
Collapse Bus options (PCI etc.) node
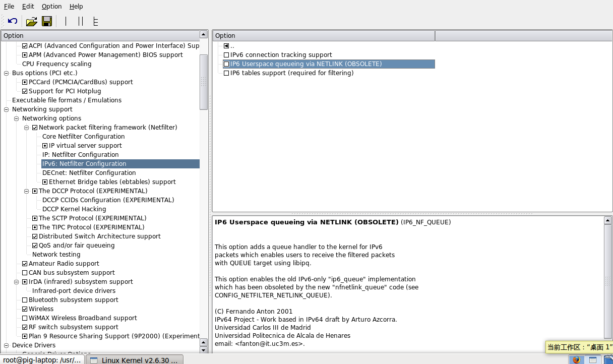coord(7,73)
